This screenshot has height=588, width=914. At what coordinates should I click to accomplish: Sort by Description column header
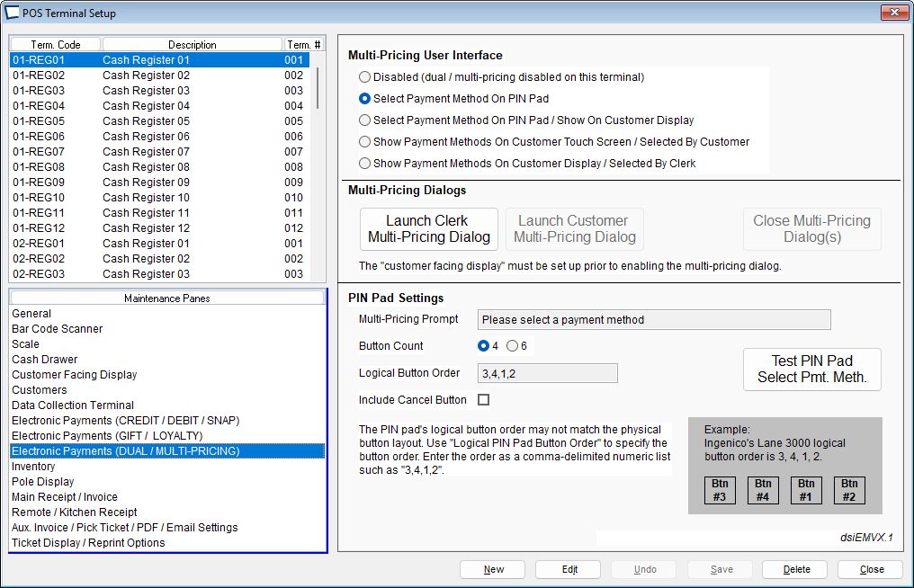192,44
